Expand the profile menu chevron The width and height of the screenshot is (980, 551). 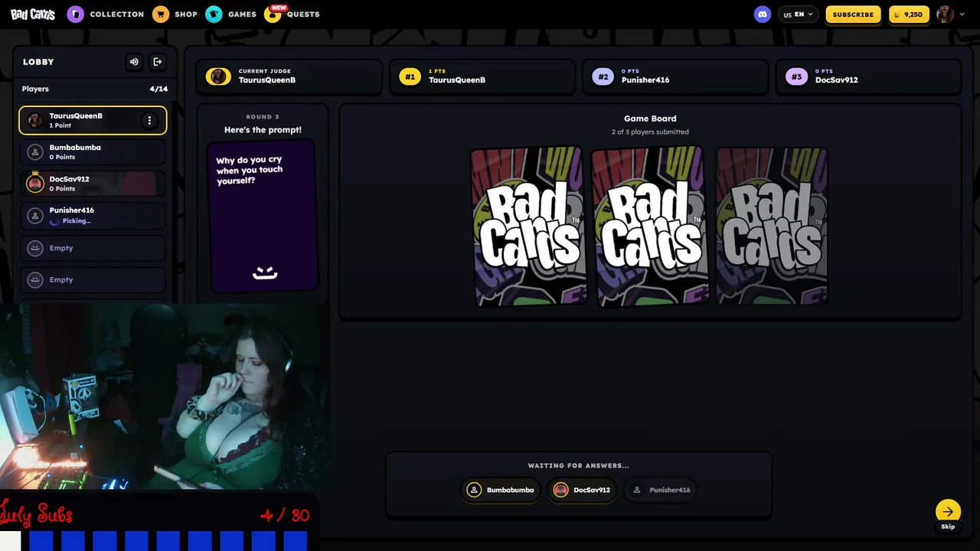point(962,14)
